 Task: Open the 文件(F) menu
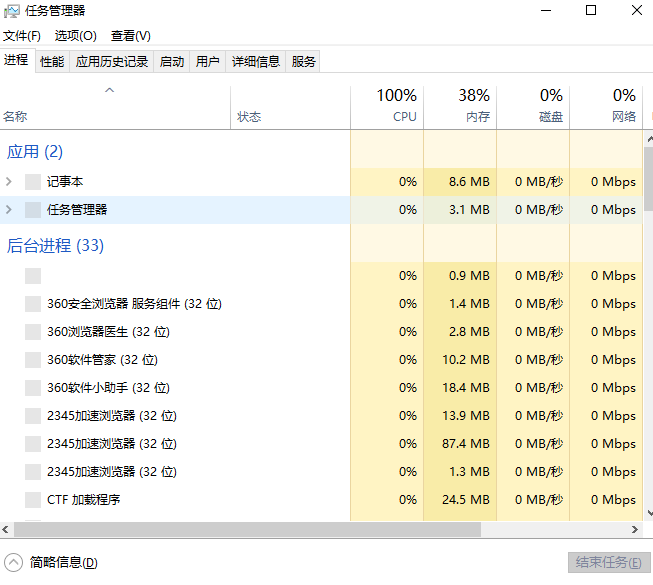point(22,36)
